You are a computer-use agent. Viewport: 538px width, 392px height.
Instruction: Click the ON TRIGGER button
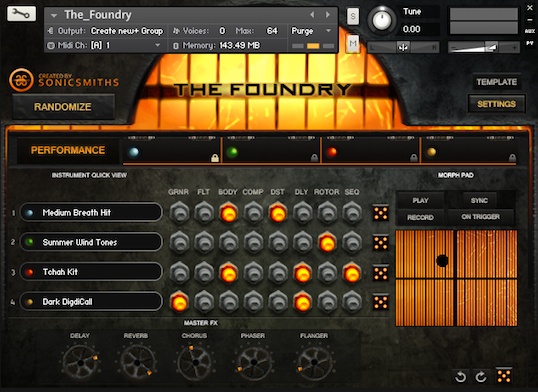pos(480,217)
